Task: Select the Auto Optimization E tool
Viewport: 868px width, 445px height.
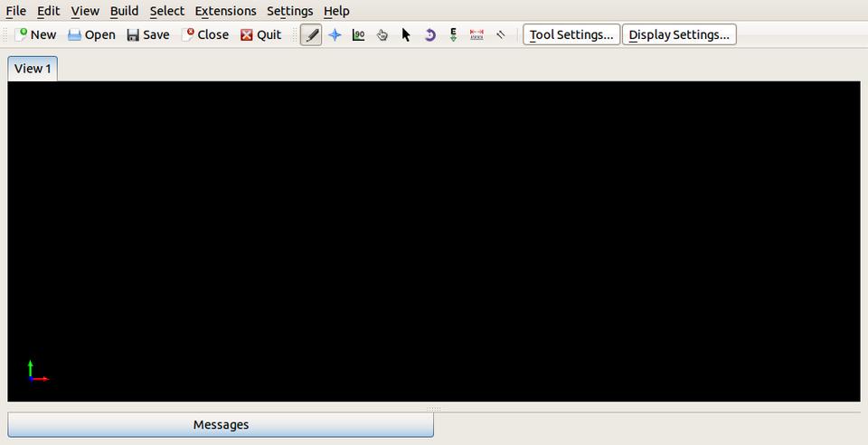Action: [453, 35]
